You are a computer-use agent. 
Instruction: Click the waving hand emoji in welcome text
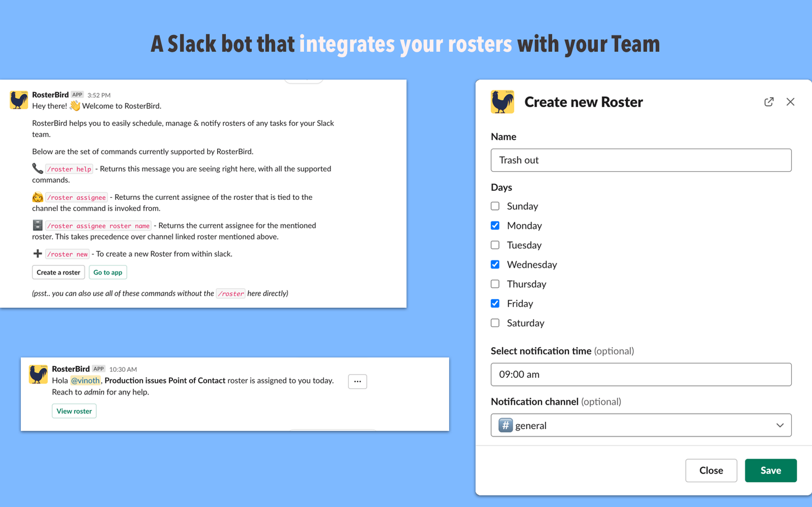[x=75, y=106]
